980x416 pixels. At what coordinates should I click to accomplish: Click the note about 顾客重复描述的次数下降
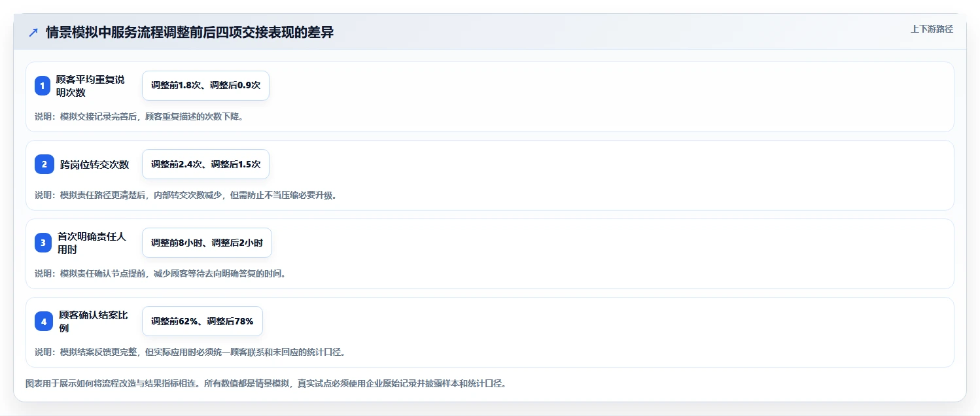[139, 117]
